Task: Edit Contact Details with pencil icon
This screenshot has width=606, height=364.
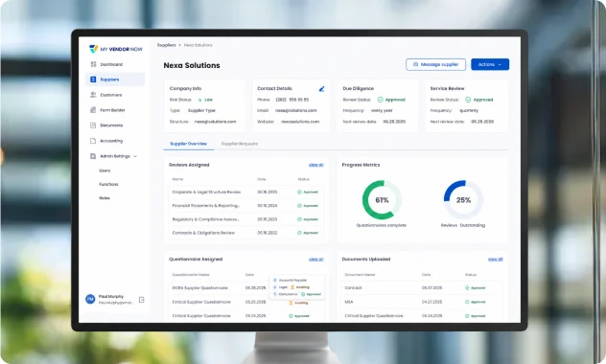Action: 321,89
